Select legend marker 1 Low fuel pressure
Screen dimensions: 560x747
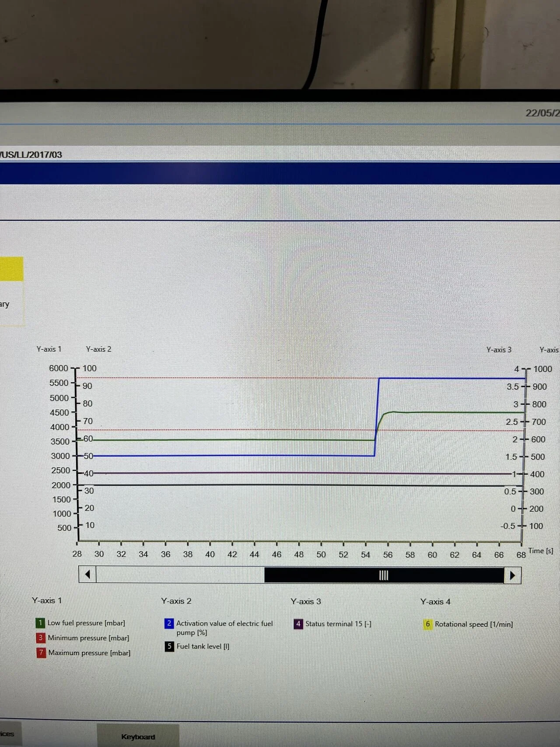point(40,623)
